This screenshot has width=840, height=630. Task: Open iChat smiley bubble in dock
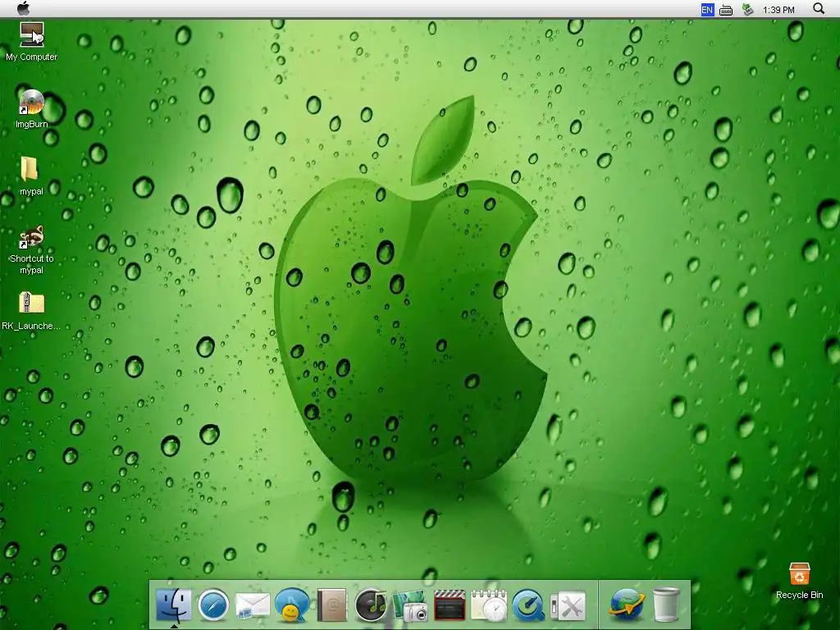click(292, 605)
